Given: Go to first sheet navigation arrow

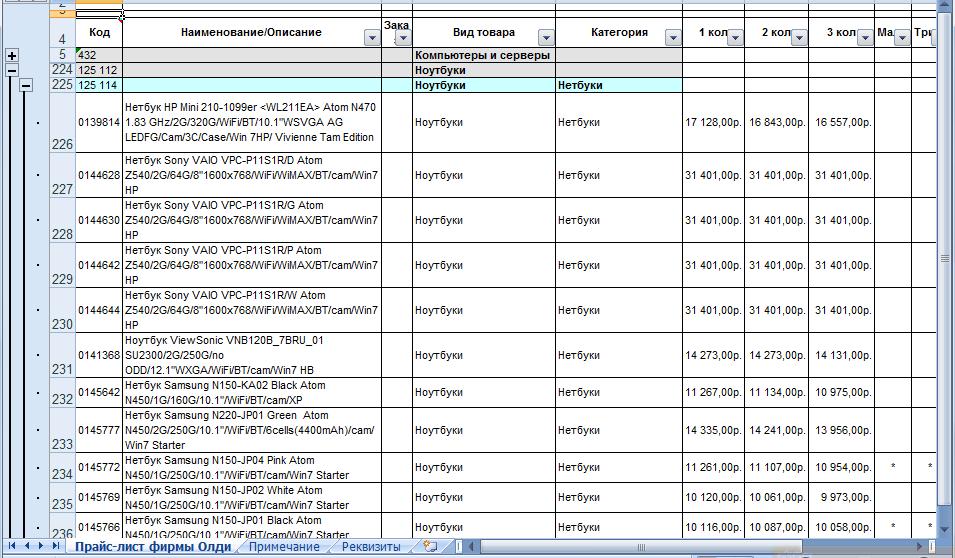Looking at the screenshot, I should (x=12, y=546).
